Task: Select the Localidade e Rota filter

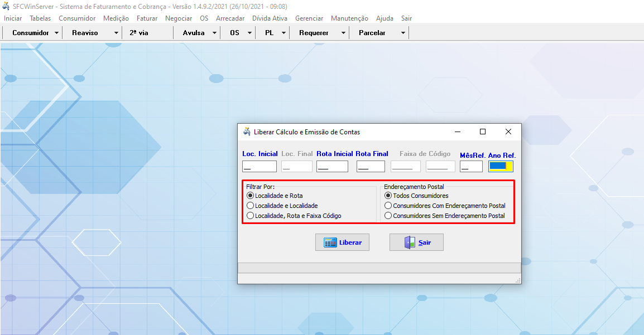Action: tap(250, 196)
